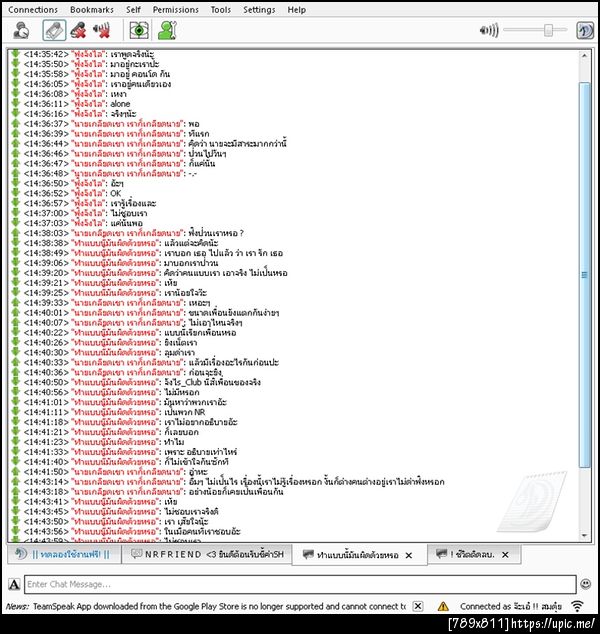The image size is (600, 634).
Task: Toggle the Away status toolbar button
Action: [x=55, y=30]
